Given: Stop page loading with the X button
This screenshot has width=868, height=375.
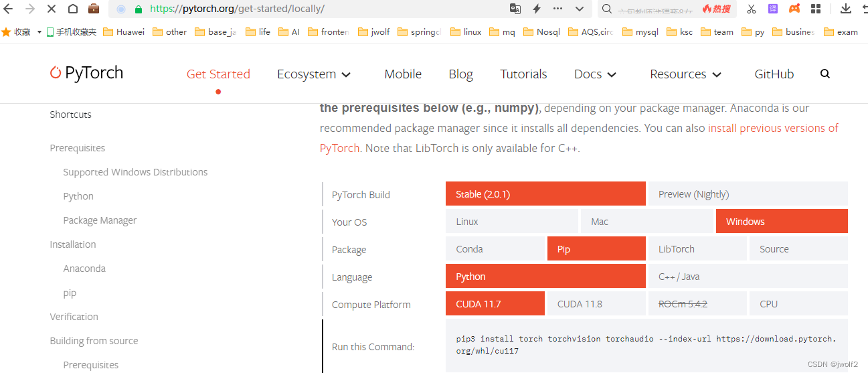Looking at the screenshot, I should pos(52,9).
